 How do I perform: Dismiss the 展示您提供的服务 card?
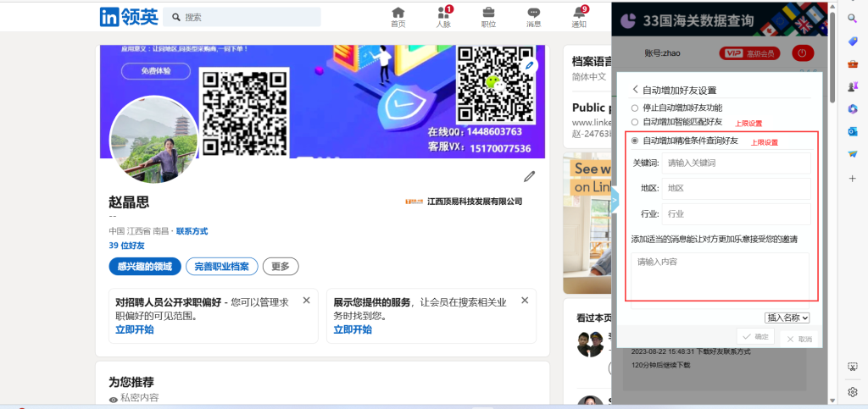point(525,300)
